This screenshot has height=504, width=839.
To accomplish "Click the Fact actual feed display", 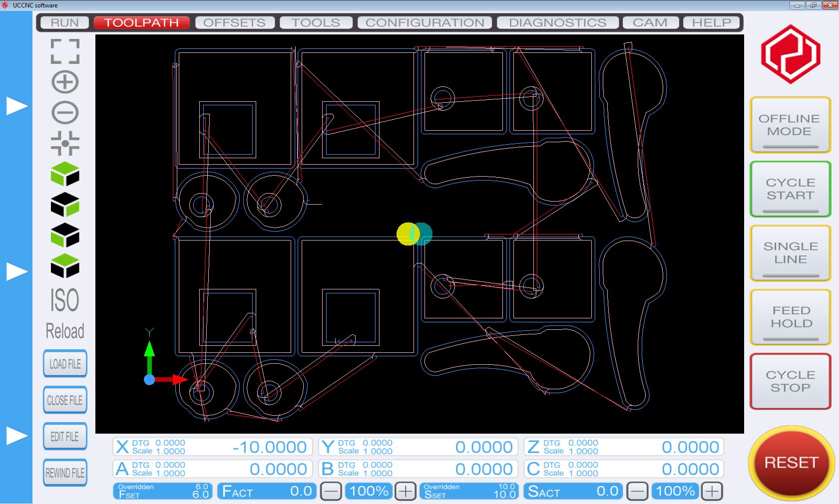I will click(267, 491).
